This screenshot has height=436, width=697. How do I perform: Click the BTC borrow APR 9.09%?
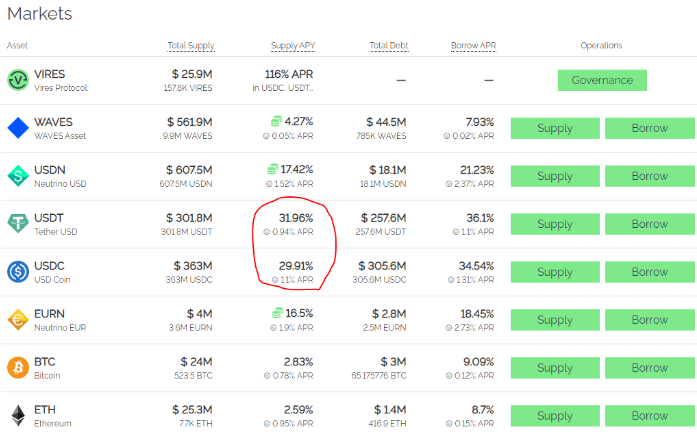coord(479,362)
